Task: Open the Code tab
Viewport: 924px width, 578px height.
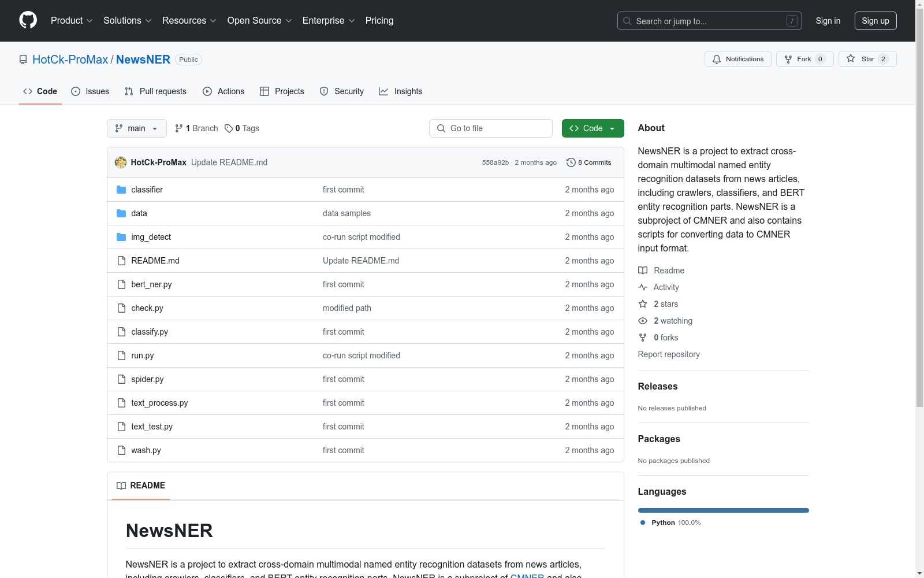Action: click(x=40, y=91)
